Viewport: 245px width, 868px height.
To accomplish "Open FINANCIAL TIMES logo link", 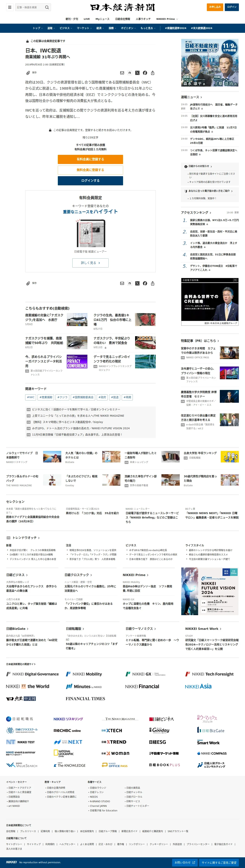I will [x=85, y=698].
